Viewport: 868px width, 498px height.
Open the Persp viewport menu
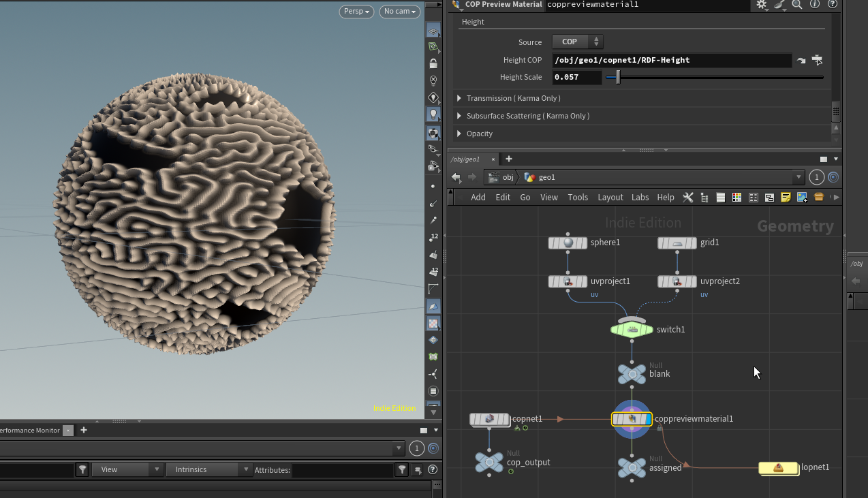[357, 12]
